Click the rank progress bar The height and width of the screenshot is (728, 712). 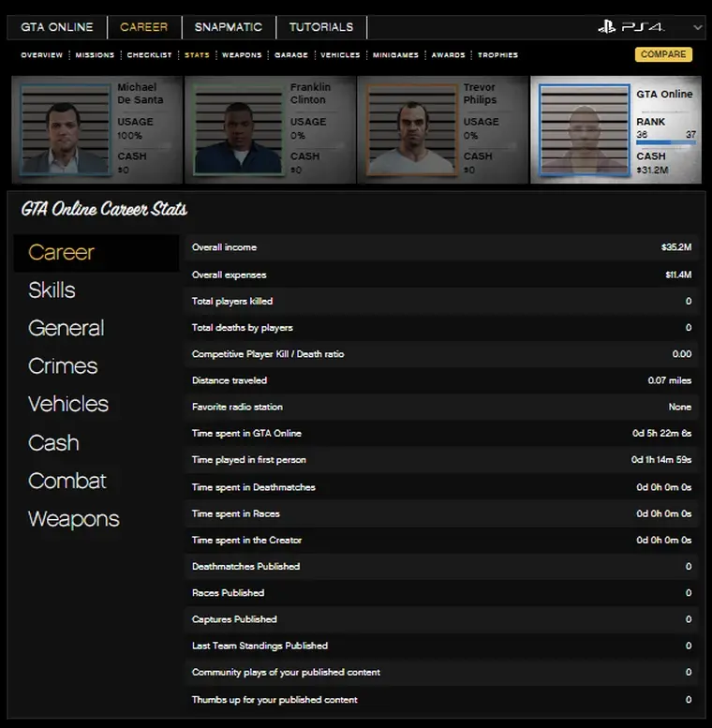coord(665,144)
